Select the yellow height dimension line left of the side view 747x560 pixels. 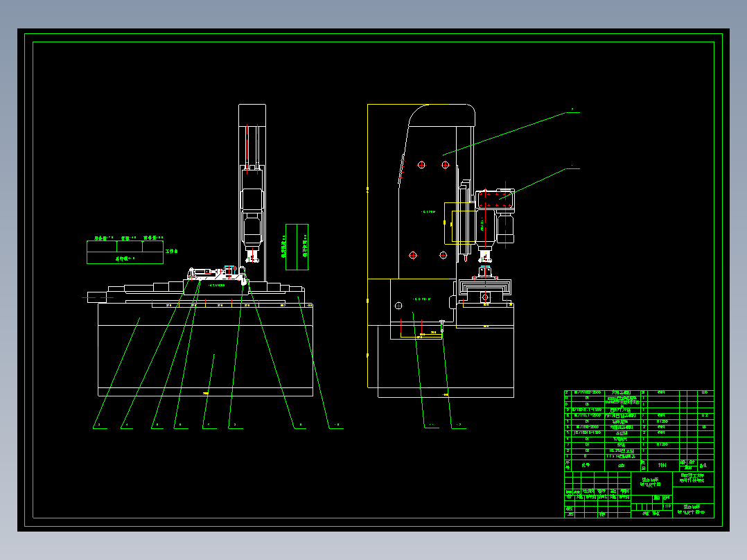pyautogui.click(x=367, y=245)
